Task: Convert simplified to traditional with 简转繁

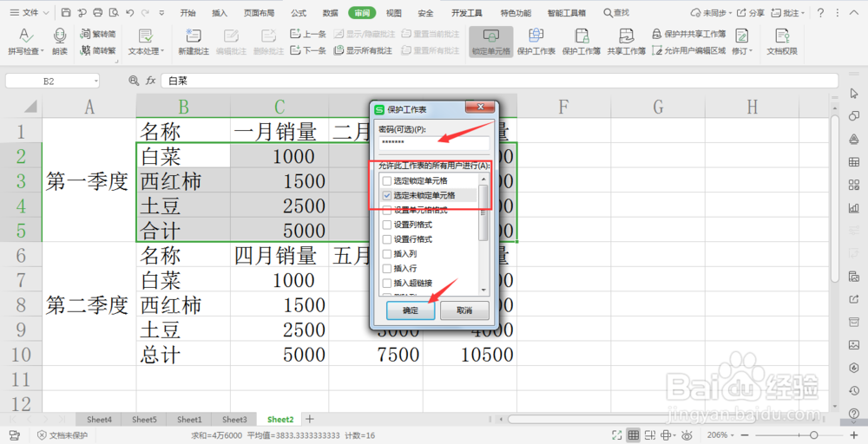Action: (98, 50)
